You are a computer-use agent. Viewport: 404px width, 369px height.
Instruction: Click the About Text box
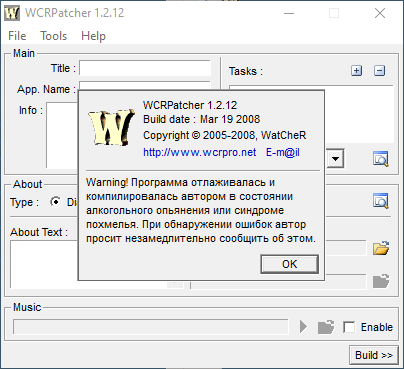pyautogui.click(x=44, y=264)
